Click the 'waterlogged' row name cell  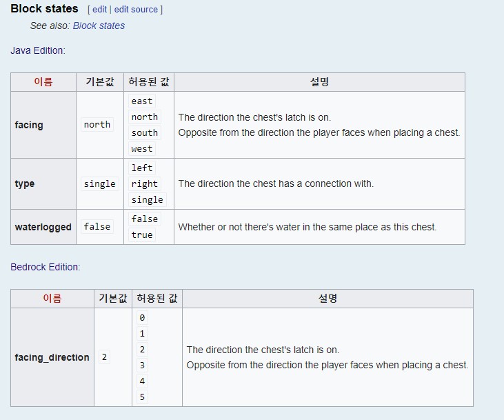coord(43,227)
